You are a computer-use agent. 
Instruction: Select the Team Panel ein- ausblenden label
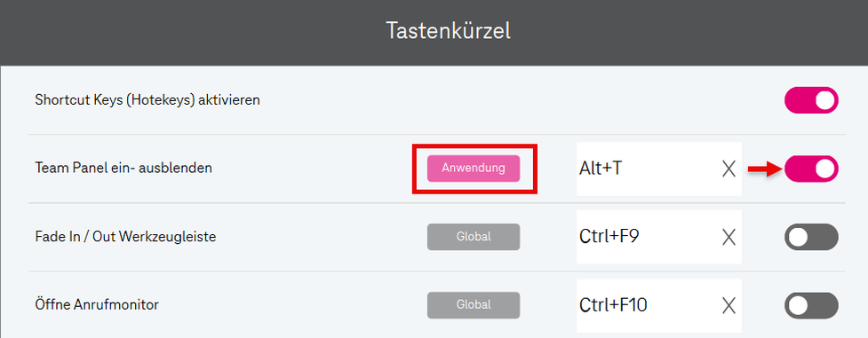coord(123,169)
